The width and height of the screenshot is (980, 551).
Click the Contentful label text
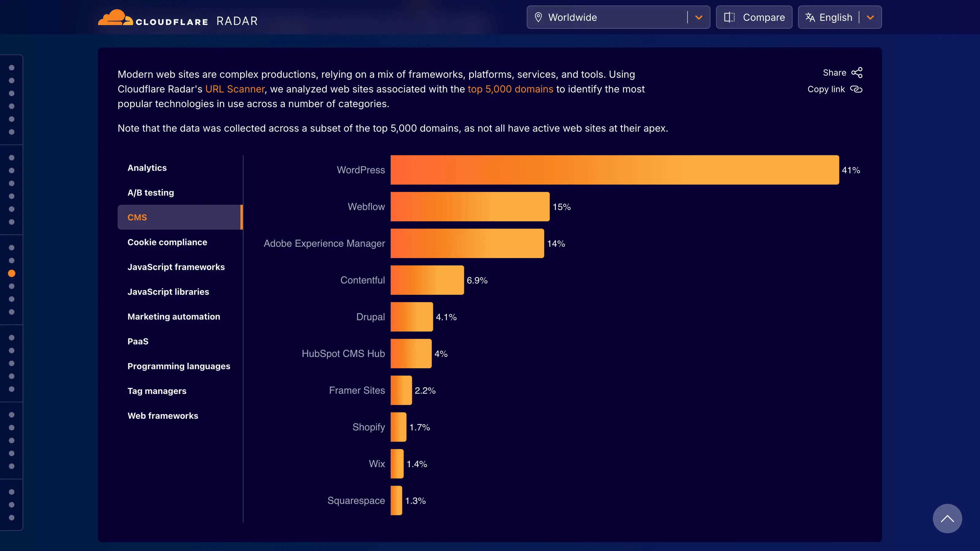coord(363,280)
